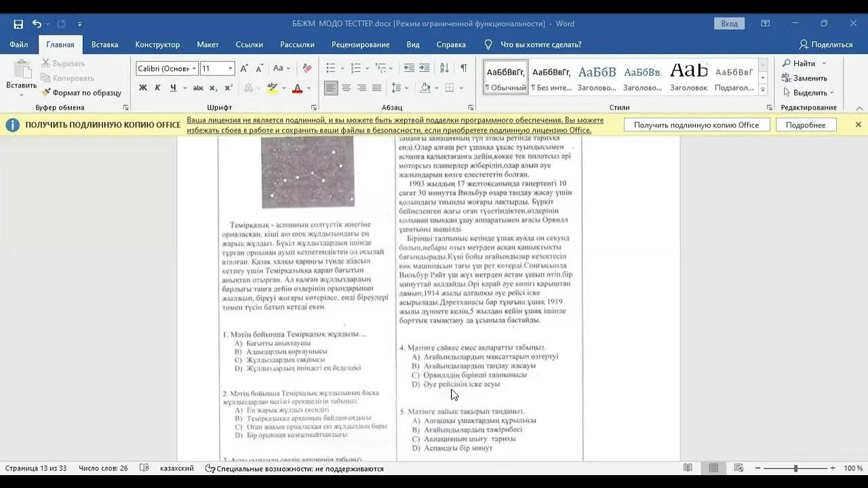Justify paragraph text

377,88
